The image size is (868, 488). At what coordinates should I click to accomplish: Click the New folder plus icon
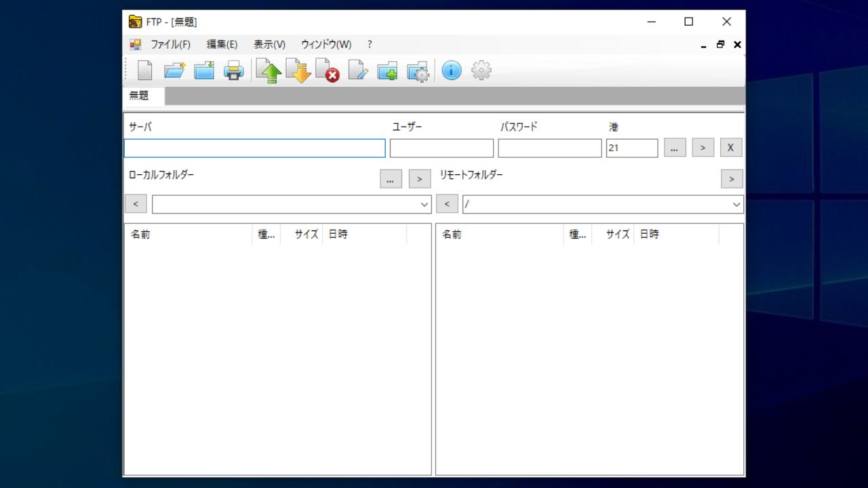click(387, 70)
